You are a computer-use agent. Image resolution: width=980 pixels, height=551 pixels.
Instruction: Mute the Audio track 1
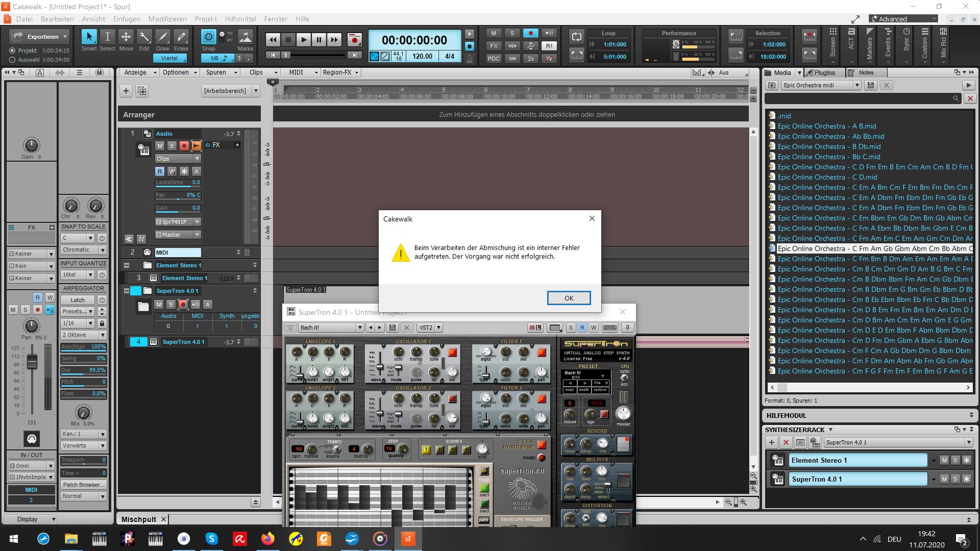pyautogui.click(x=160, y=146)
